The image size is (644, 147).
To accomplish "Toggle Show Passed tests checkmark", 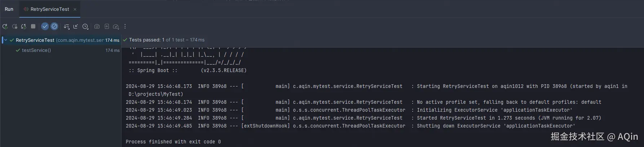I will click(45, 26).
